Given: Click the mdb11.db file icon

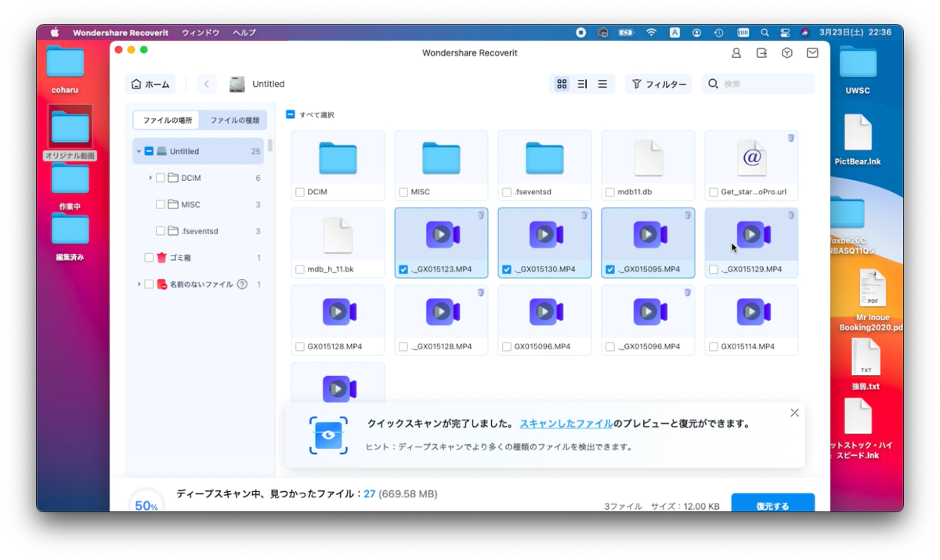Looking at the screenshot, I should (648, 157).
